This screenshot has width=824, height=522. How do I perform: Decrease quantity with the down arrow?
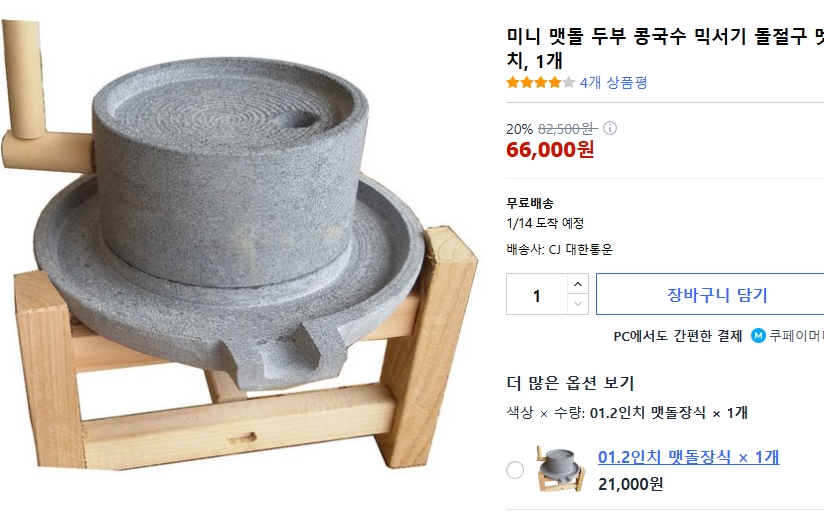[x=578, y=305]
